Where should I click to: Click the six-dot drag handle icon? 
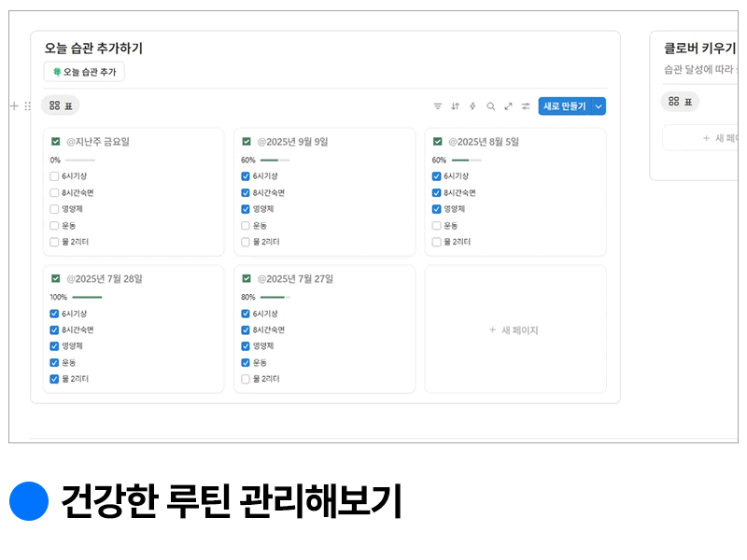[28, 105]
